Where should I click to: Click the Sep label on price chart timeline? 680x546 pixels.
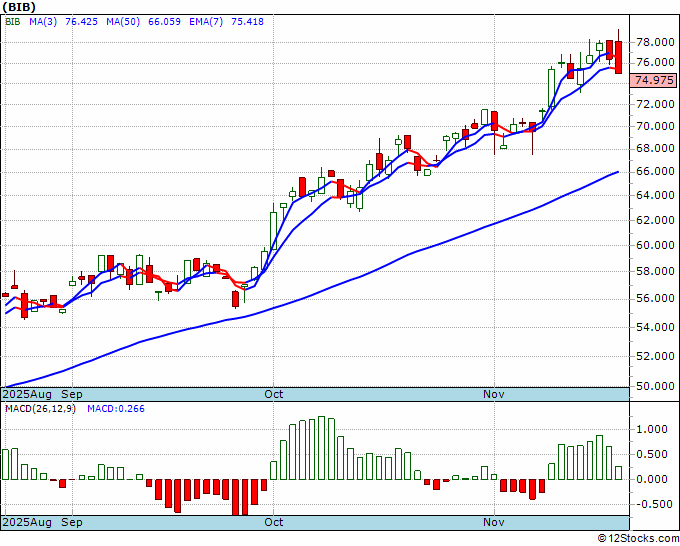point(72,394)
